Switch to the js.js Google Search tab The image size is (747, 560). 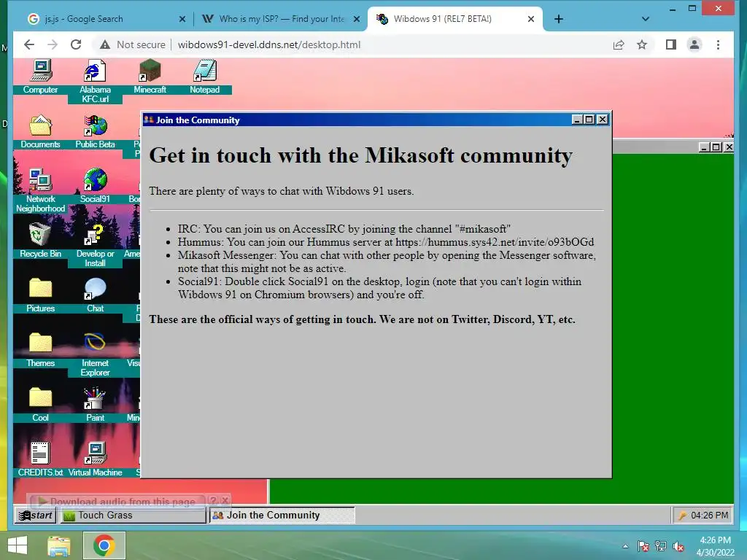coord(106,19)
